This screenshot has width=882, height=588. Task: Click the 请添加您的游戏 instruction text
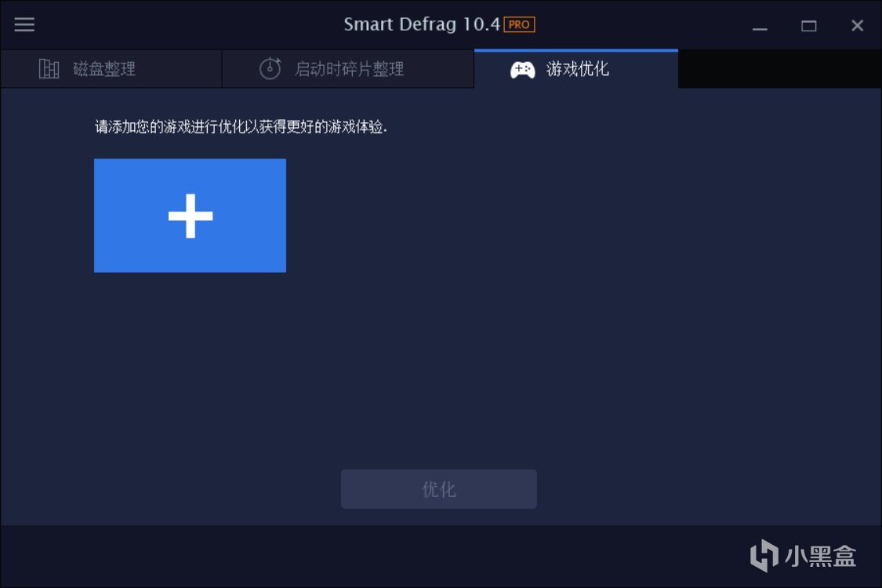pos(241,126)
